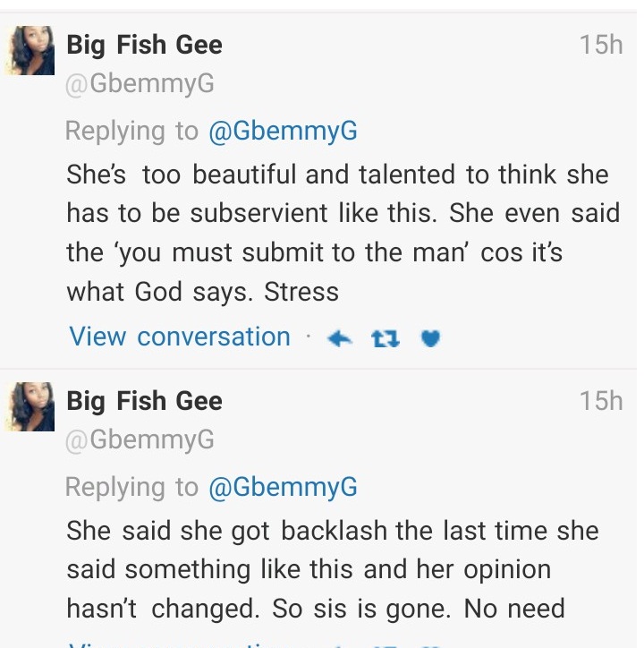Open the 15h timestamp of the second tweet
The height and width of the screenshot is (648, 644).
coord(600,400)
